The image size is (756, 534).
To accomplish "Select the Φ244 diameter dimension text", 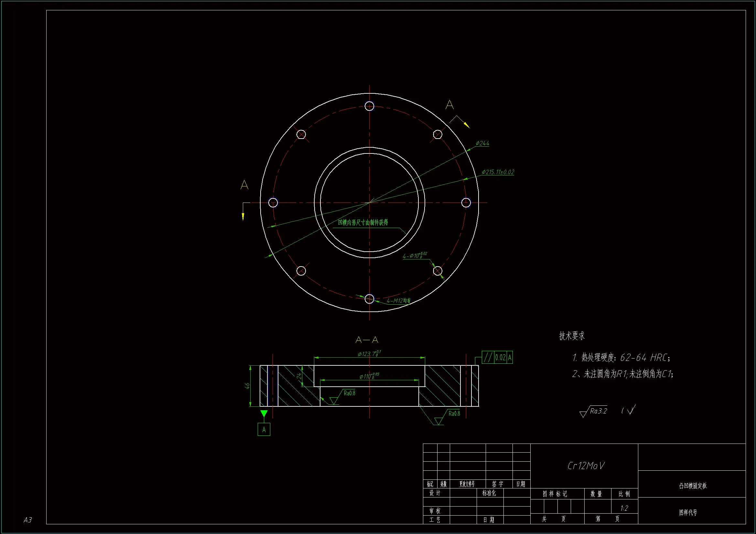I will coord(482,143).
